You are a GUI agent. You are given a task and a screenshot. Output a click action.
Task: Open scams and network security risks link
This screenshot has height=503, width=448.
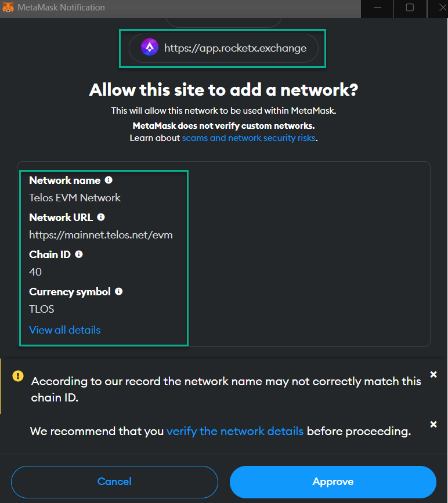tap(249, 138)
